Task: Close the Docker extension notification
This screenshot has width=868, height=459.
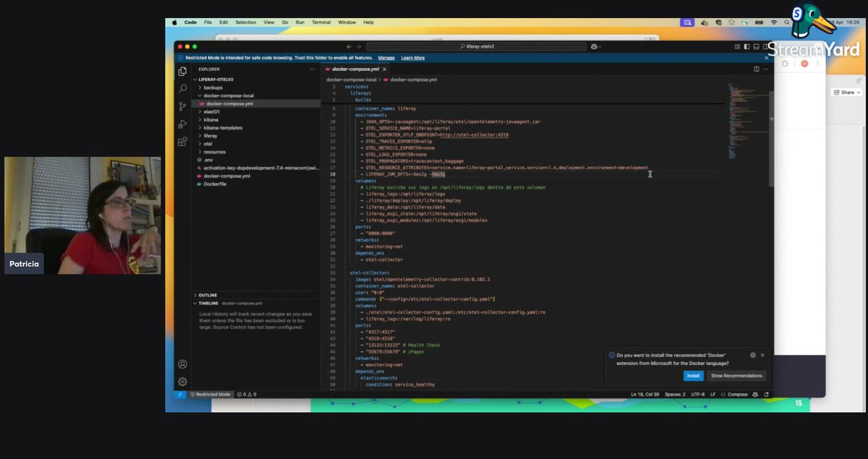Action: [762, 355]
